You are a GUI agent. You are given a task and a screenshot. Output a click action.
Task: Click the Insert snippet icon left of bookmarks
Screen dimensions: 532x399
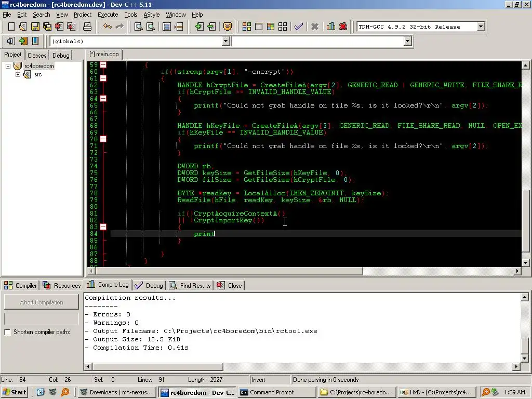click(x=10, y=41)
